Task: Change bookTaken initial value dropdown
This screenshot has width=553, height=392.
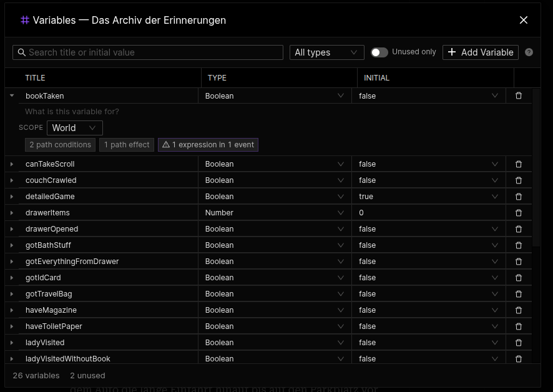Action: [x=429, y=96]
